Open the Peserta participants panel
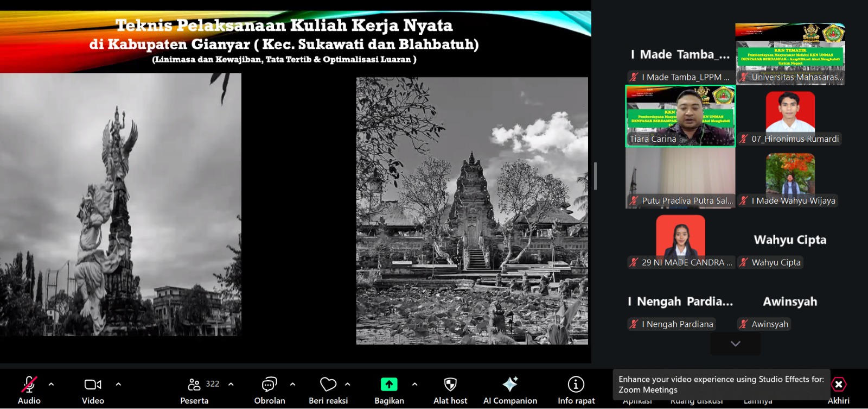868x409 pixels. pos(194,385)
